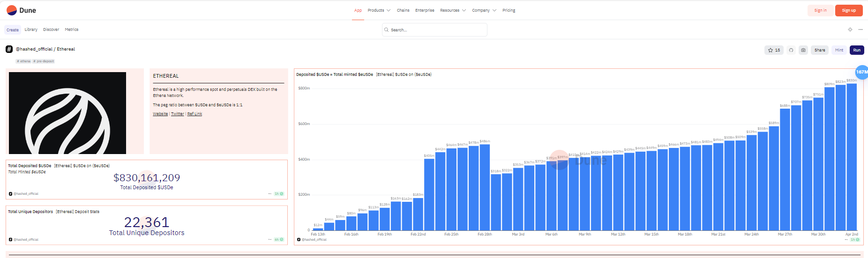Screen dimensions: 868x258
Task: Click the $830,161,209 counter value
Action: tap(147, 178)
